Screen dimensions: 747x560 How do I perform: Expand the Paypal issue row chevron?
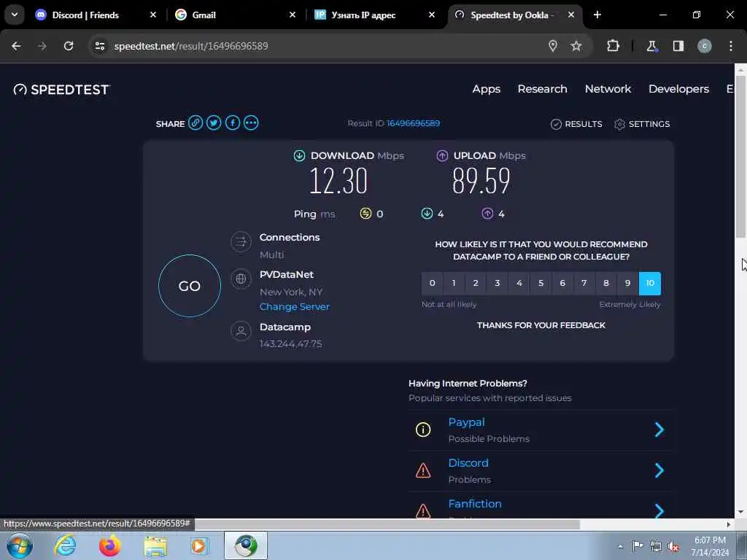[659, 429]
